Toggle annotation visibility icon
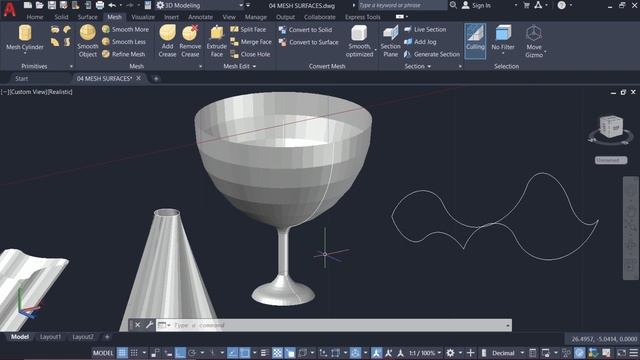 (377, 353)
